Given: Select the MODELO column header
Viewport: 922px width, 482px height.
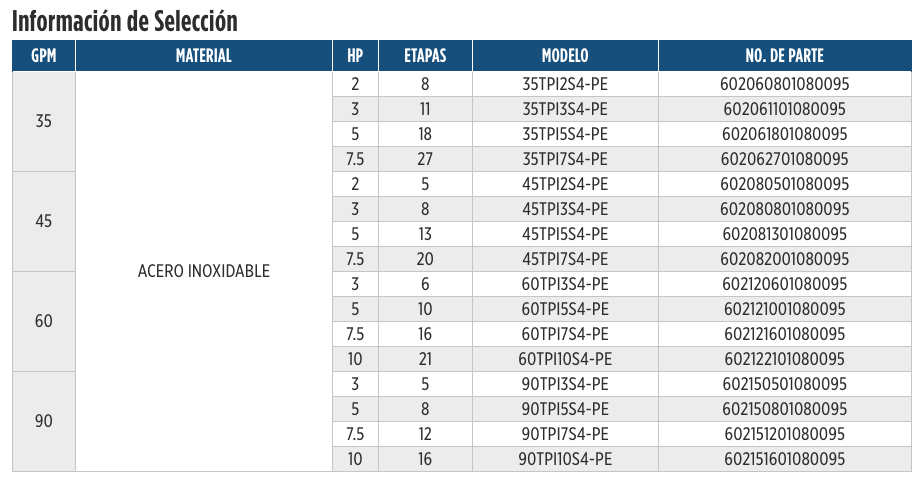Looking at the screenshot, I should pyautogui.click(x=565, y=56).
